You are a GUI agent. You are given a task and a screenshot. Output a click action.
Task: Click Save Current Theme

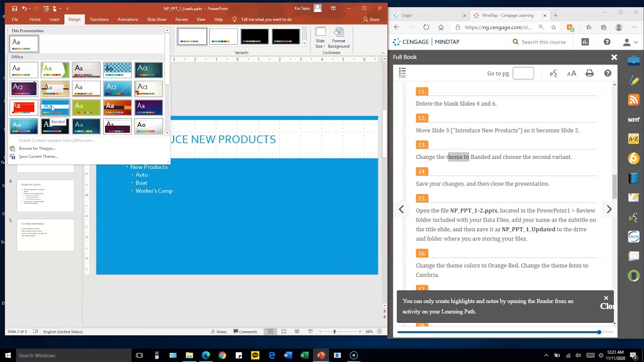pyautogui.click(x=38, y=156)
